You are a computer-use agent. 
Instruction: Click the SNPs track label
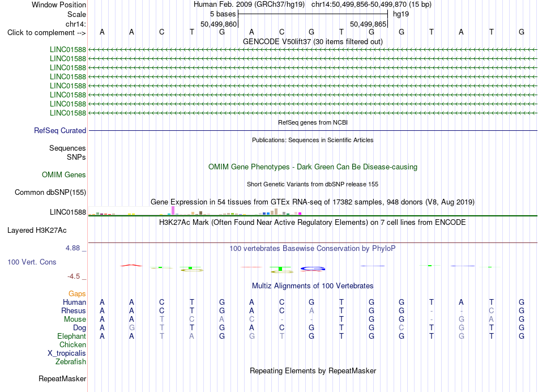pos(76,157)
